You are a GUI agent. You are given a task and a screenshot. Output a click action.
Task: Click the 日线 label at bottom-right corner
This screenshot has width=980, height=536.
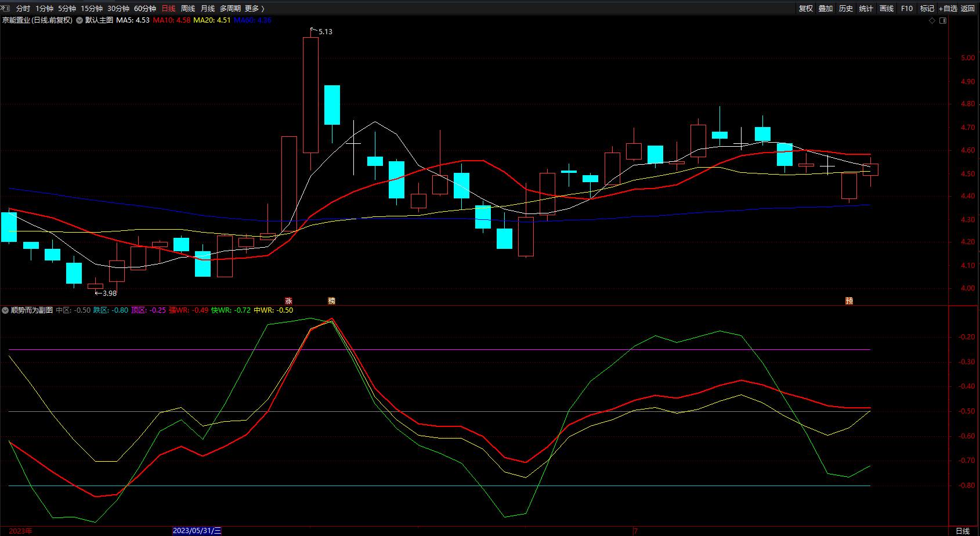tap(963, 531)
